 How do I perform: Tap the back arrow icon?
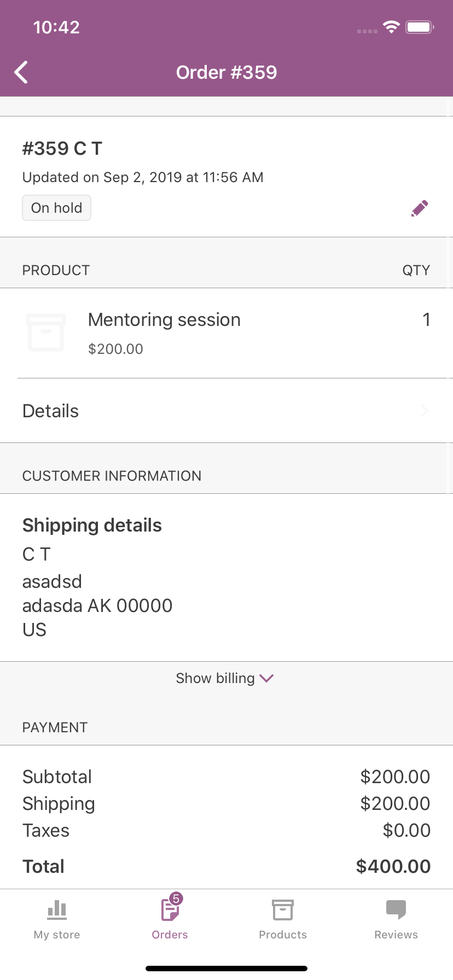click(21, 72)
